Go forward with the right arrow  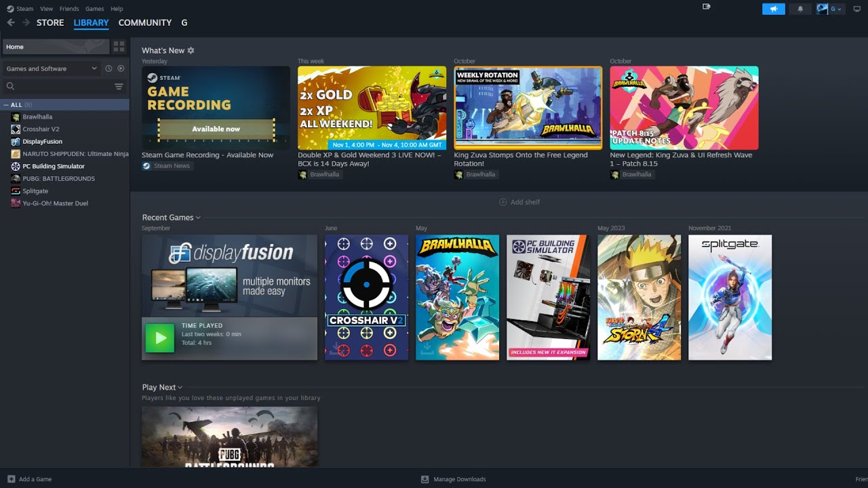tap(26, 22)
